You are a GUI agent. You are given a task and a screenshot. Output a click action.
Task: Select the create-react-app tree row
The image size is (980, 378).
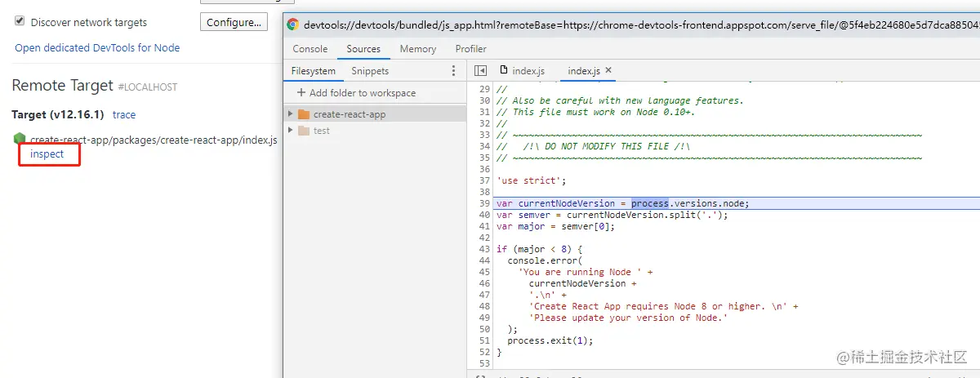tap(375, 114)
